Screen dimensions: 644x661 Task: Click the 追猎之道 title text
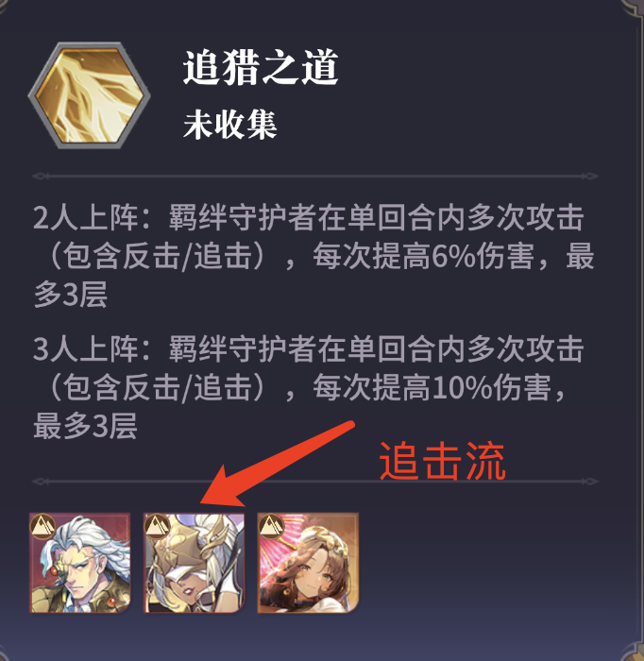[261, 67]
